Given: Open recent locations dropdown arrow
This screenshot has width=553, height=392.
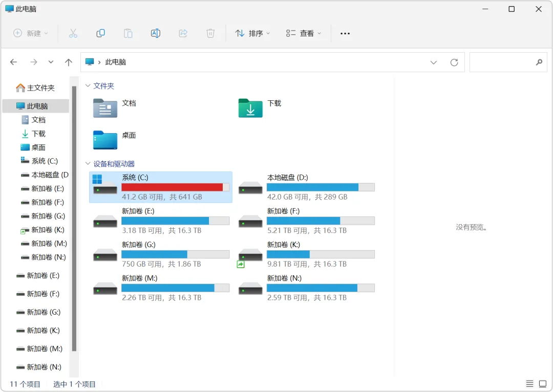Looking at the screenshot, I should pos(51,62).
